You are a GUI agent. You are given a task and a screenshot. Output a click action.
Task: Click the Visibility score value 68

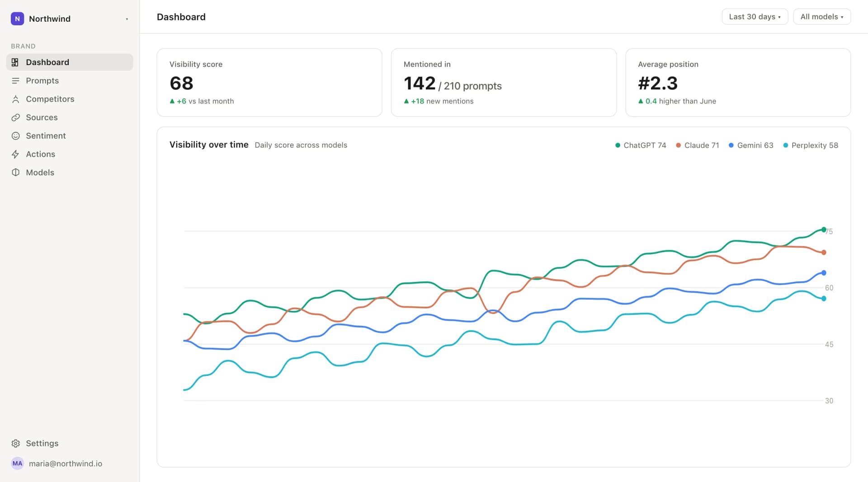(181, 83)
